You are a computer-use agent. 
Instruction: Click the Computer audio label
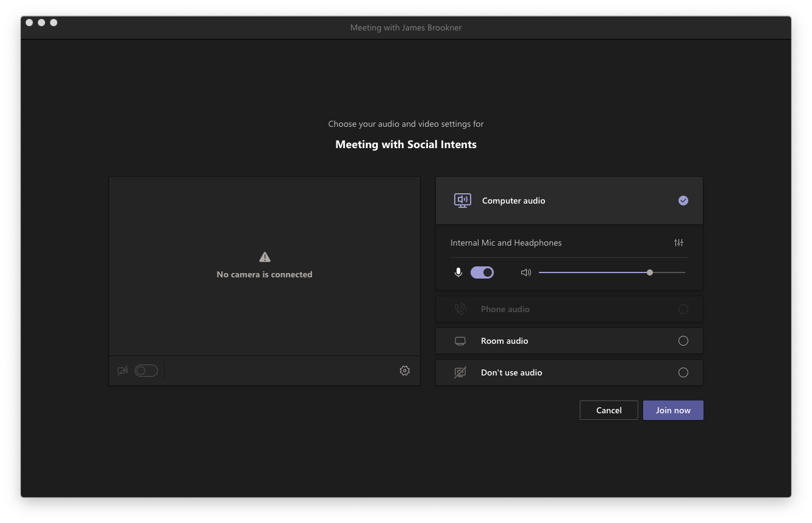[x=514, y=201]
